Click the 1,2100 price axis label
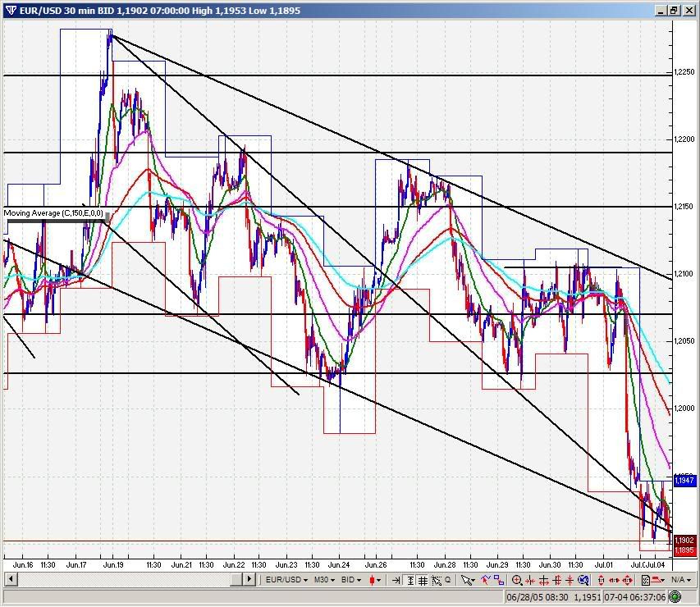This screenshot has width=700, height=607. pyautogui.click(x=684, y=274)
